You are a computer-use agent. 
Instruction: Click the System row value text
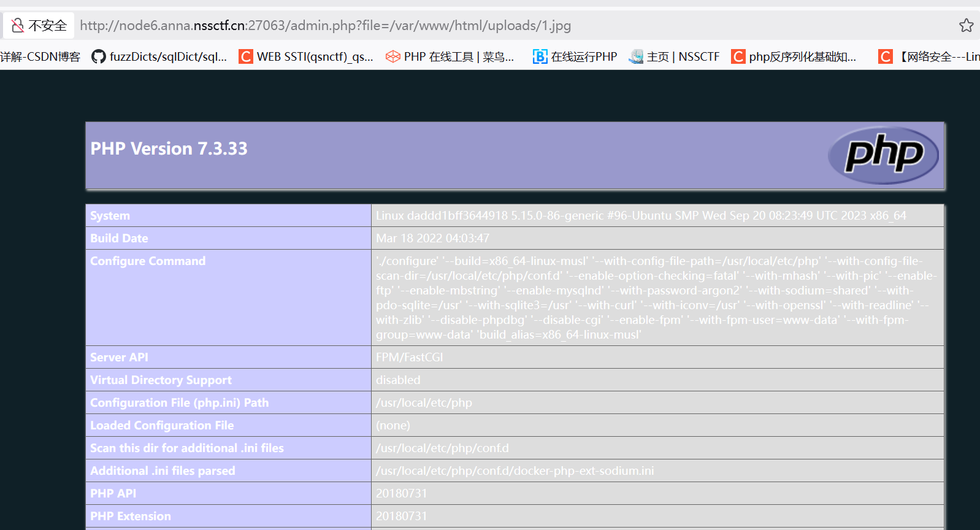pyautogui.click(x=640, y=215)
